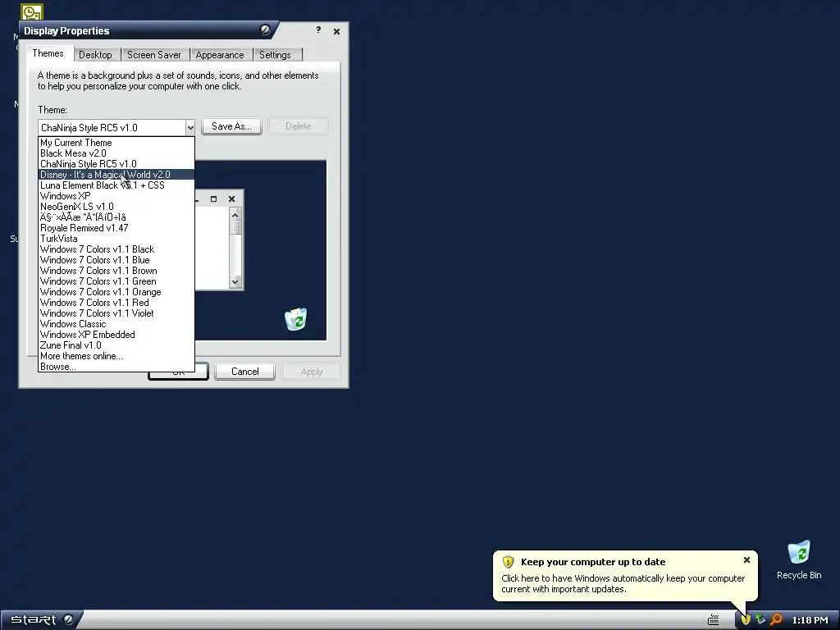The width and height of the screenshot is (840, 630).
Task: Click the green arrow tray icon
Action: point(760,620)
